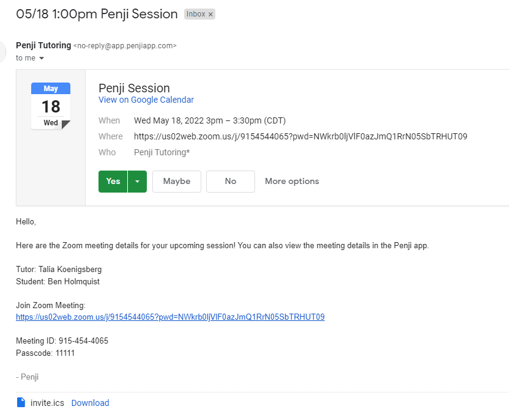Open More options for the invitation
This screenshot has width=509, height=420.
coord(292,181)
